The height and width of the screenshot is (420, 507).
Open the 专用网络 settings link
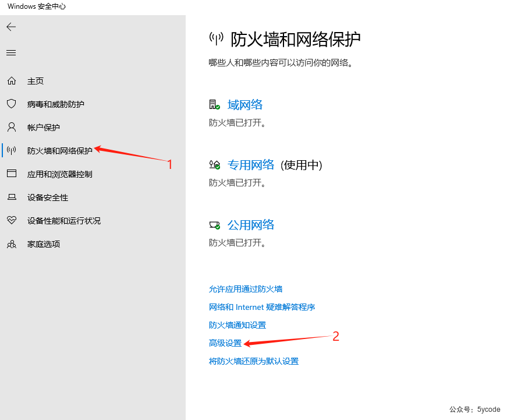[251, 165]
